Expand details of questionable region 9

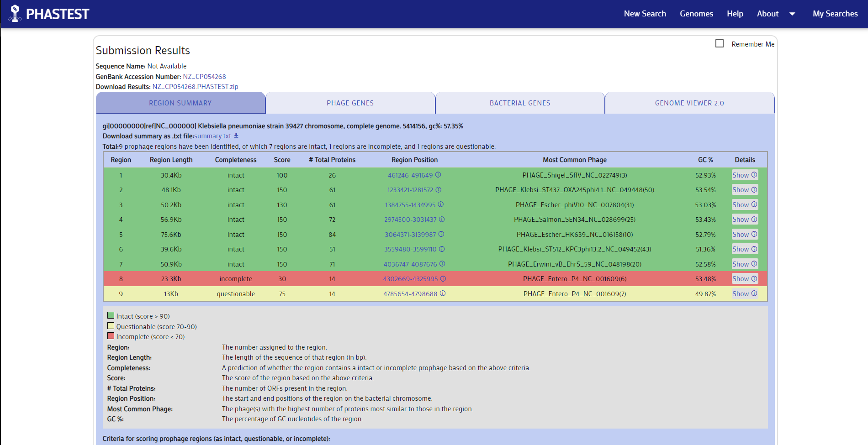[x=744, y=294]
